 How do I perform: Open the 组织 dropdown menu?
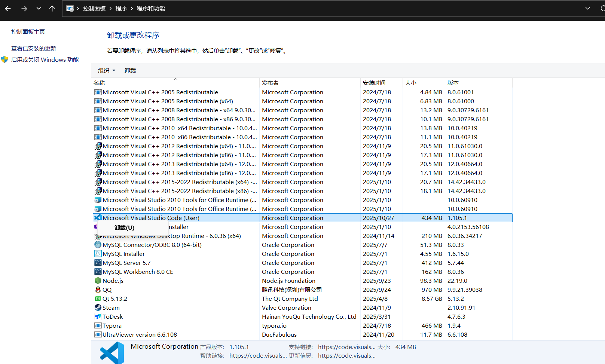[107, 70]
